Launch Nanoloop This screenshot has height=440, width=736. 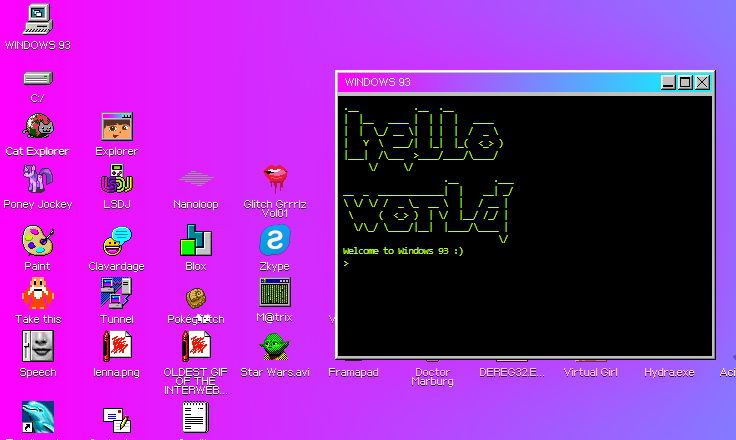tap(196, 178)
